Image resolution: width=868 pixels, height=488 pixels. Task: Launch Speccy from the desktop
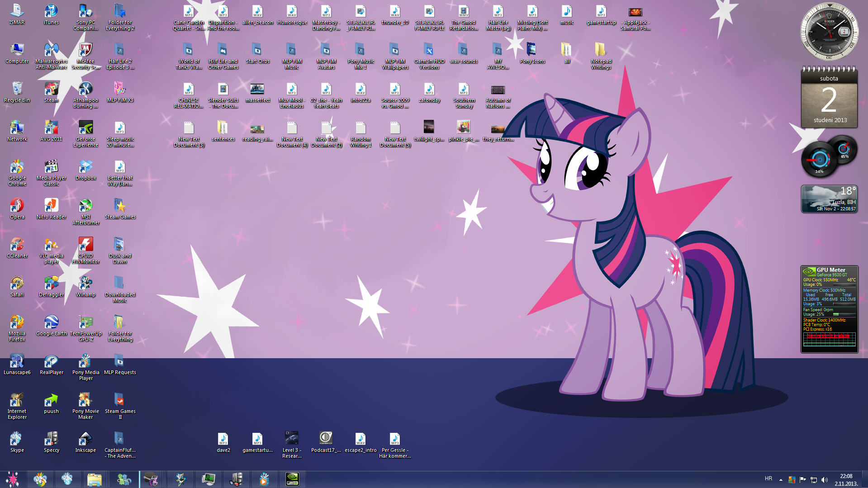(51, 442)
